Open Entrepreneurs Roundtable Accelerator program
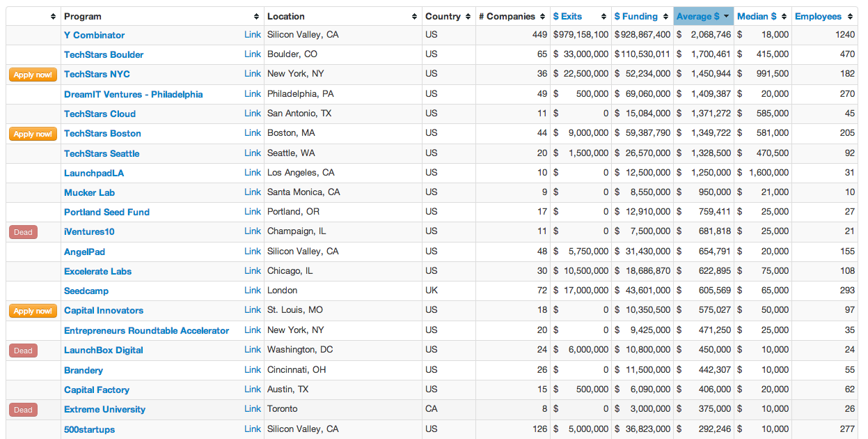This screenshot has width=868, height=439. [146, 330]
